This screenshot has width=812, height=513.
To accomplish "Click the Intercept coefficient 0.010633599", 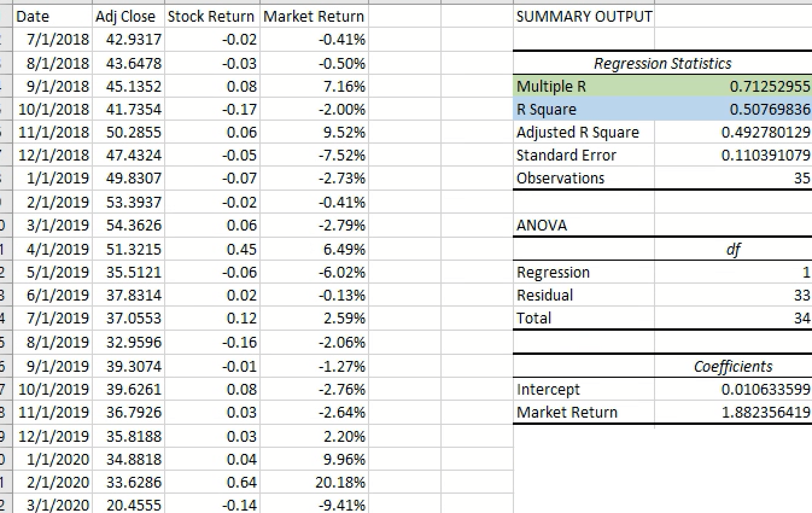I will [x=733, y=389].
